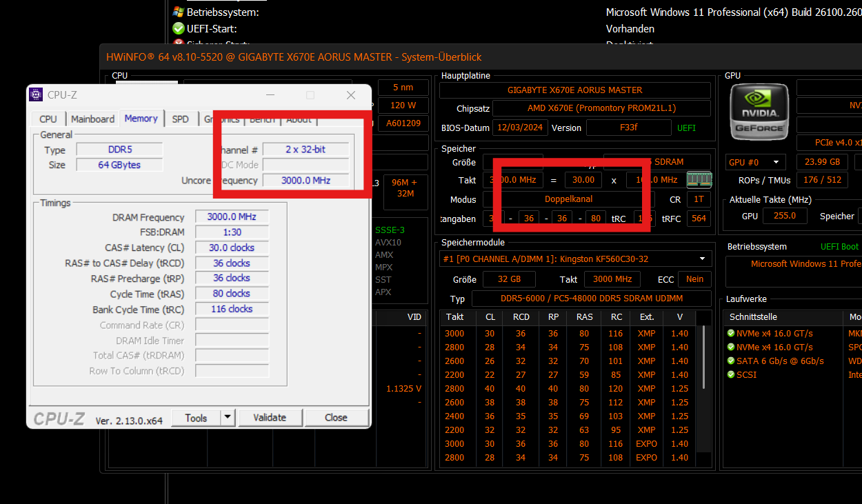
Task: Click the CL column header in timings table
Action: click(490, 317)
